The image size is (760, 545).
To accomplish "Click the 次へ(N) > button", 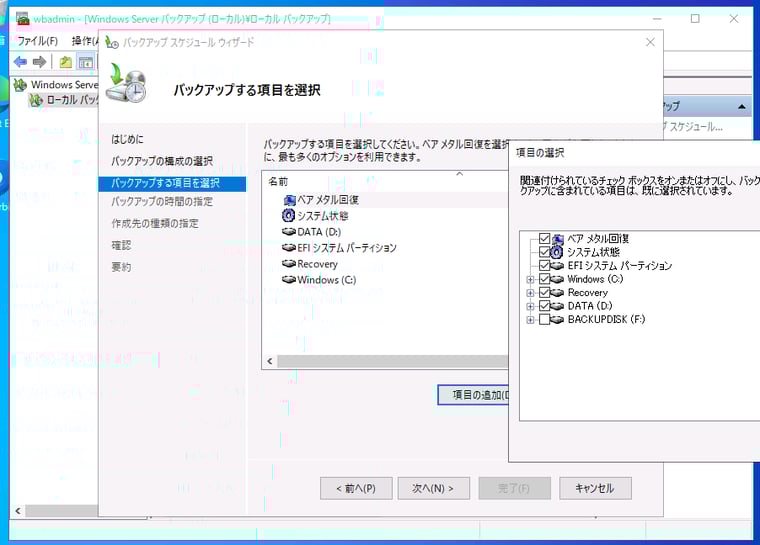I will 433,488.
